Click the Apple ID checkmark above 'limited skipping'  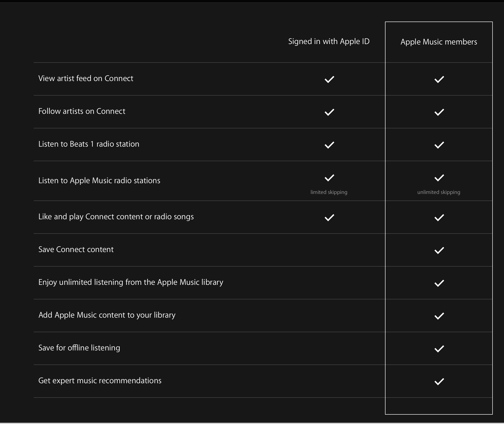[329, 178]
